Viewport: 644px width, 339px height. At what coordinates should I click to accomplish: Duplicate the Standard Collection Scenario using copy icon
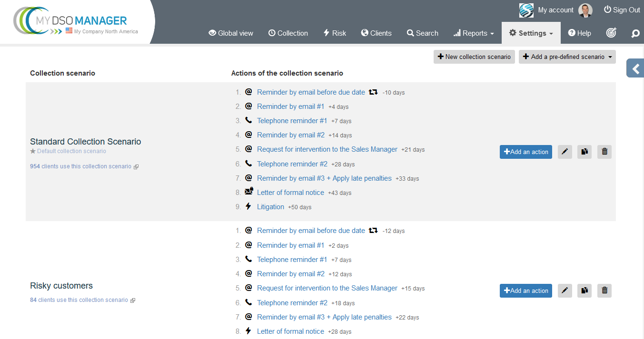pyautogui.click(x=585, y=152)
